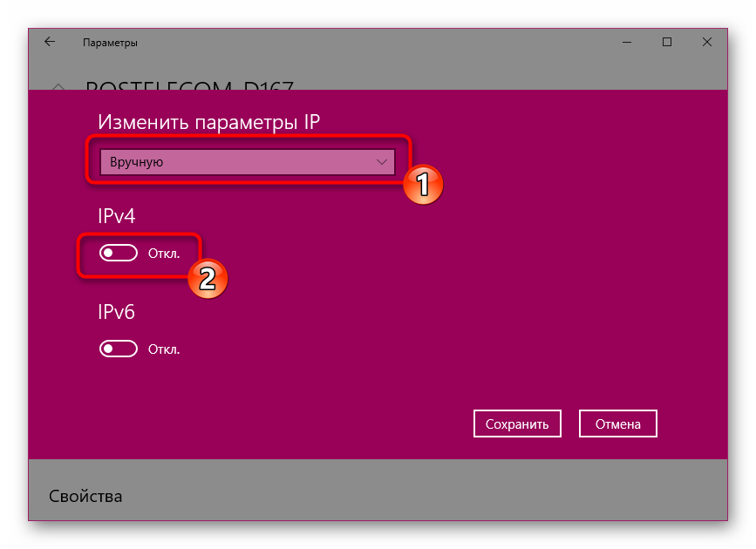
Task: Click the IPv6 section label
Action: coord(116,312)
